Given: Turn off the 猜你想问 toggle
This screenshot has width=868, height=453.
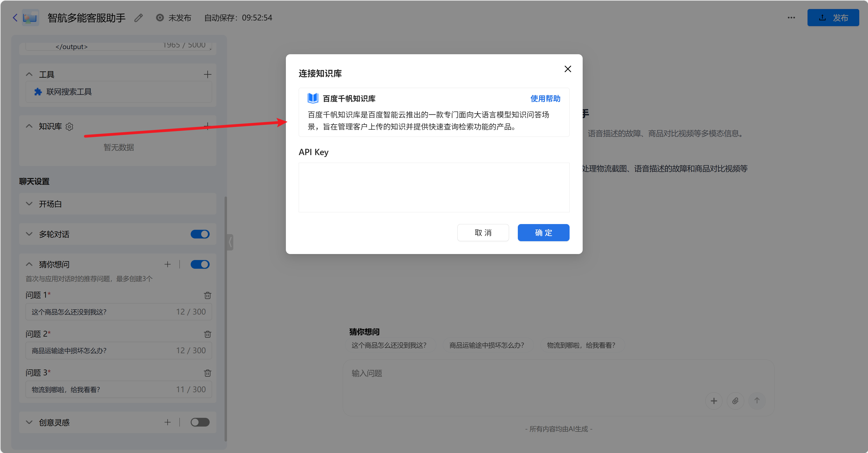Looking at the screenshot, I should 200,264.
